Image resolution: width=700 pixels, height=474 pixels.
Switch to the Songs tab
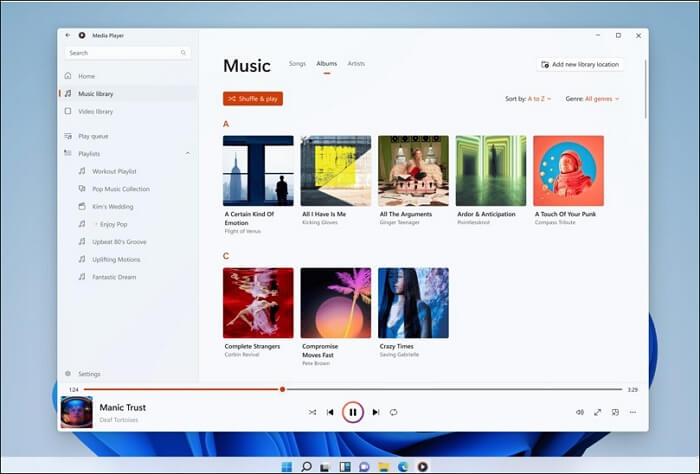[297, 63]
